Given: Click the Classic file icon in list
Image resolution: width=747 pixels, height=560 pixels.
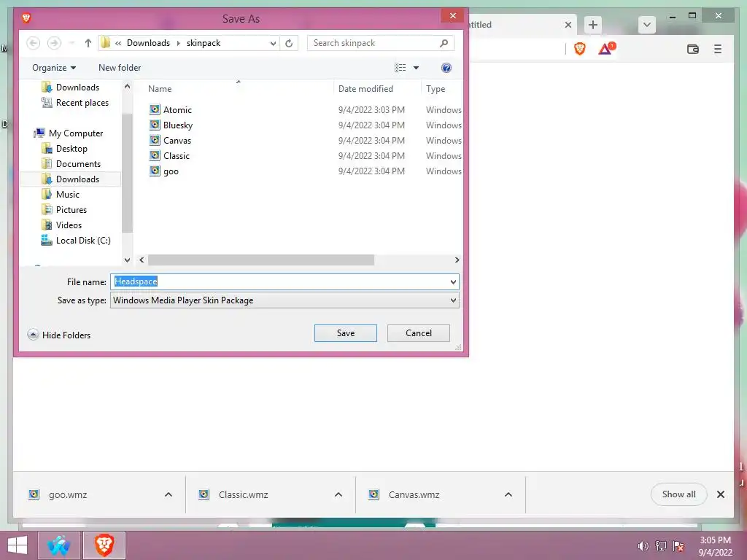Looking at the screenshot, I should [x=155, y=155].
